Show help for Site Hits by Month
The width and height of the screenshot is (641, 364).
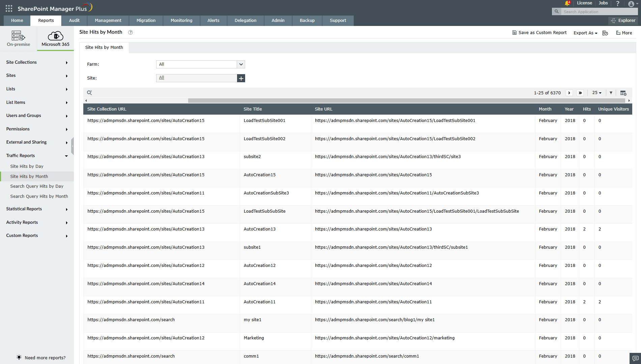[x=130, y=32]
